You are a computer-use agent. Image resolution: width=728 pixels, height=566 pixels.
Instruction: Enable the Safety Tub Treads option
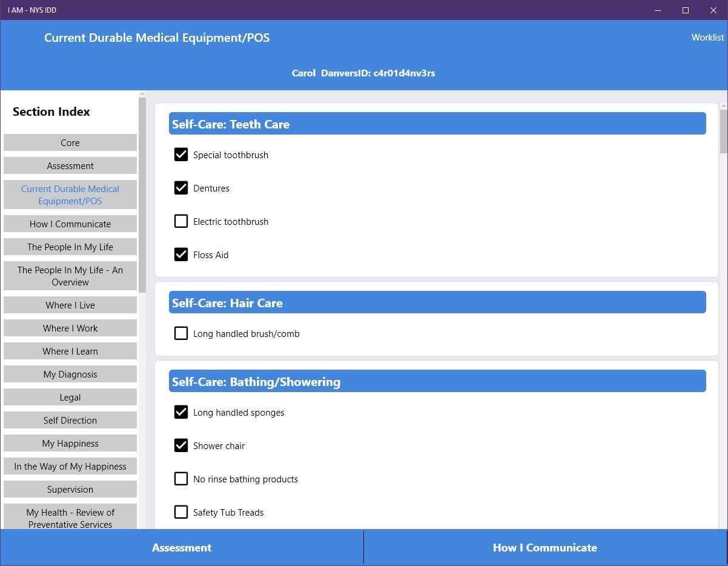pyautogui.click(x=180, y=512)
